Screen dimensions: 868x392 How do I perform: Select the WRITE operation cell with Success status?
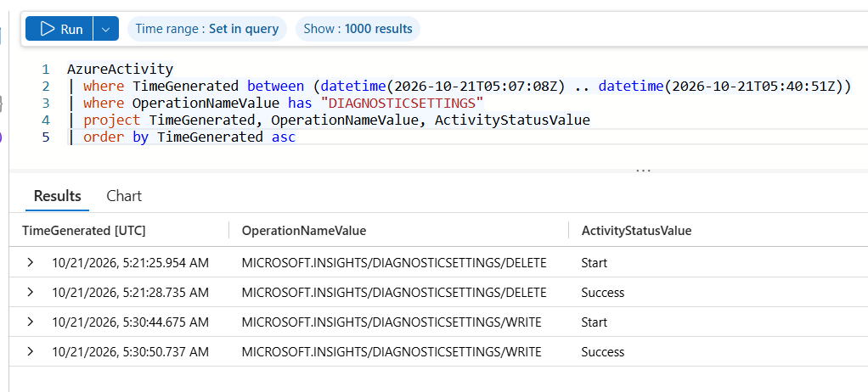pyautogui.click(x=392, y=352)
